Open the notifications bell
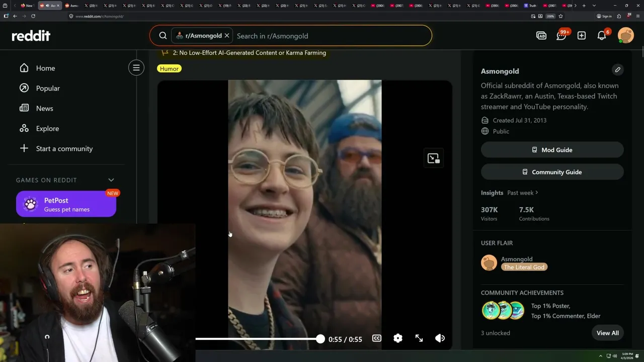This screenshot has width=644, height=362. click(x=602, y=36)
